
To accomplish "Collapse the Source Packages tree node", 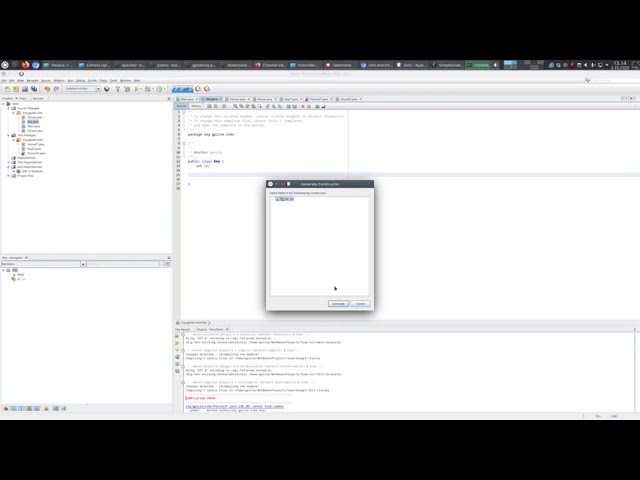I will click(x=9, y=108).
